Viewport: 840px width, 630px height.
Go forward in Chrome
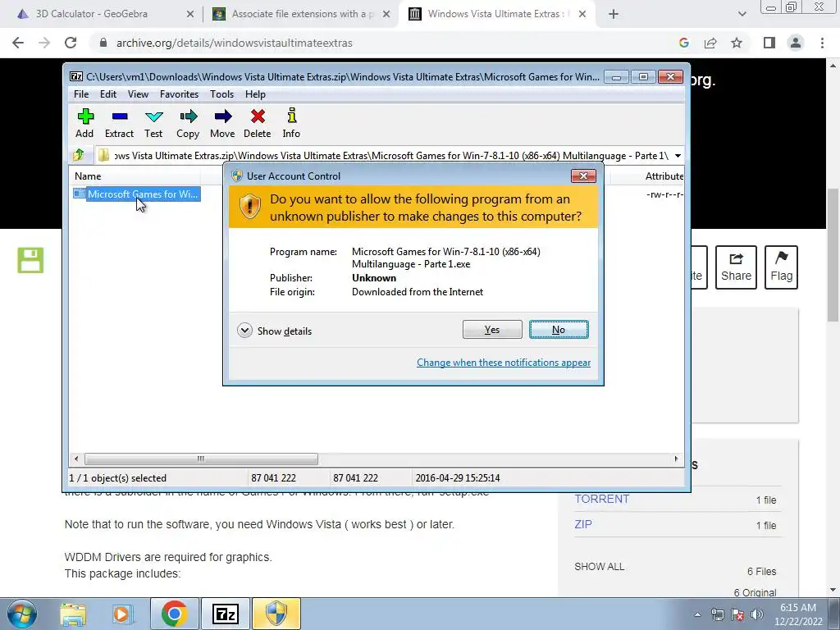44,43
